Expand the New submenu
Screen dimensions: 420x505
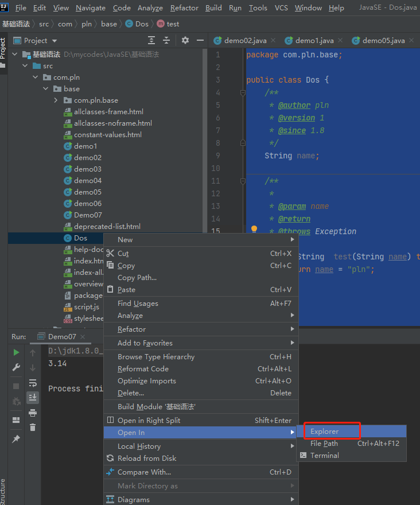click(201, 240)
